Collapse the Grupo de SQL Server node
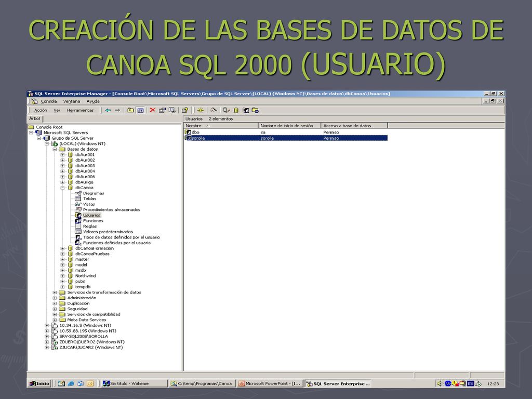 38,138
